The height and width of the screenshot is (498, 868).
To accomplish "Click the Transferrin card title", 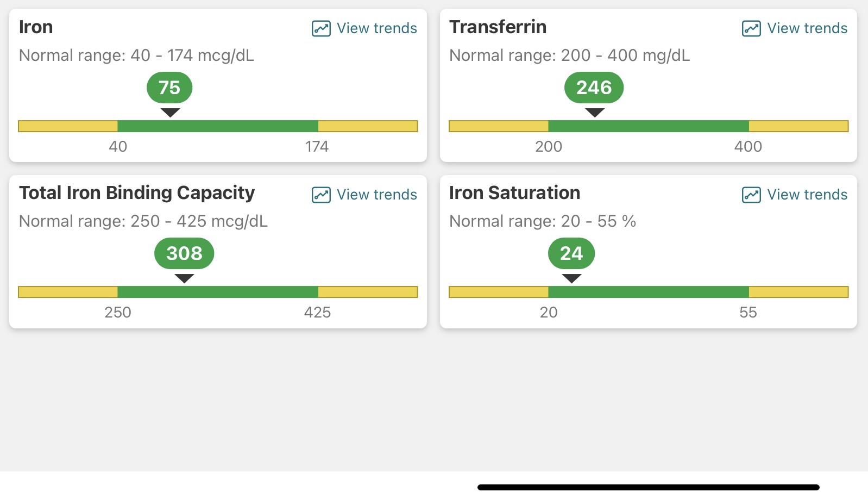I will point(498,27).
